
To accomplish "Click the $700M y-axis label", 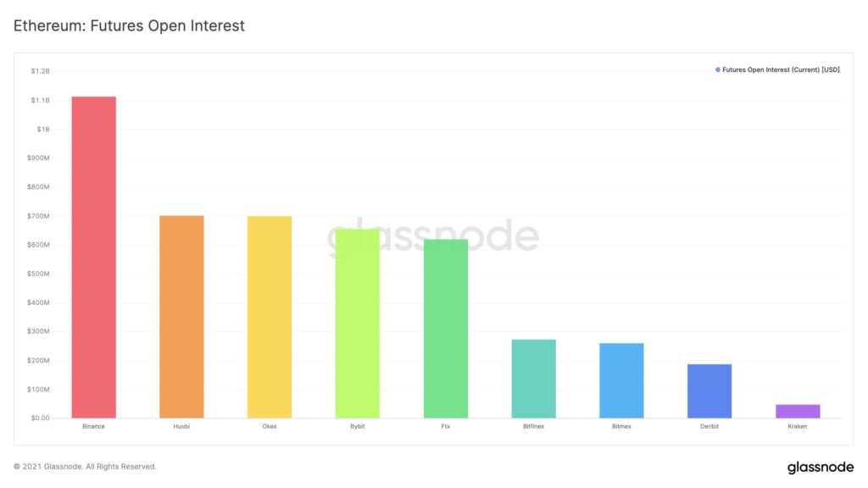I will [x=38, y=216].
